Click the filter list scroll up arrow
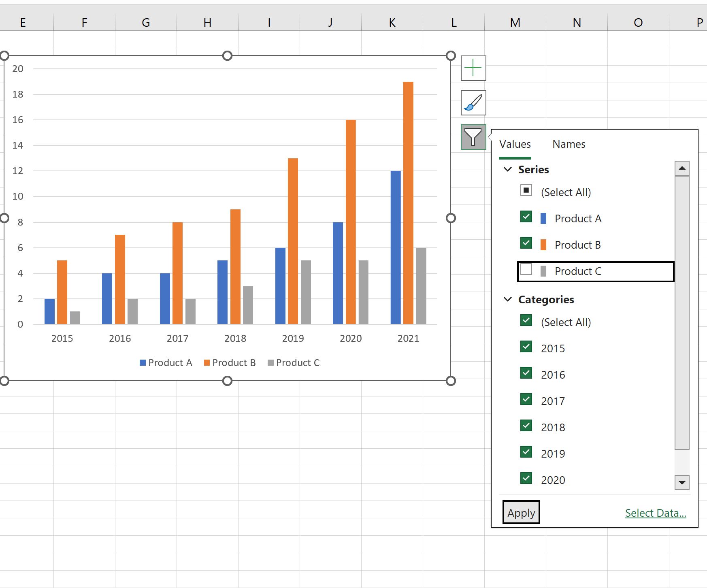 (x=682, y=168)
